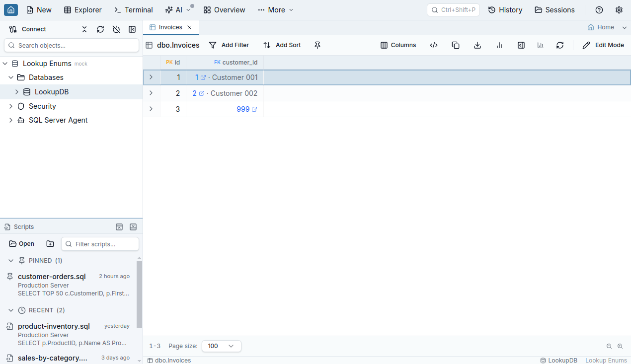
Task: Click Add Sort
Action: (x=282, y=45)
